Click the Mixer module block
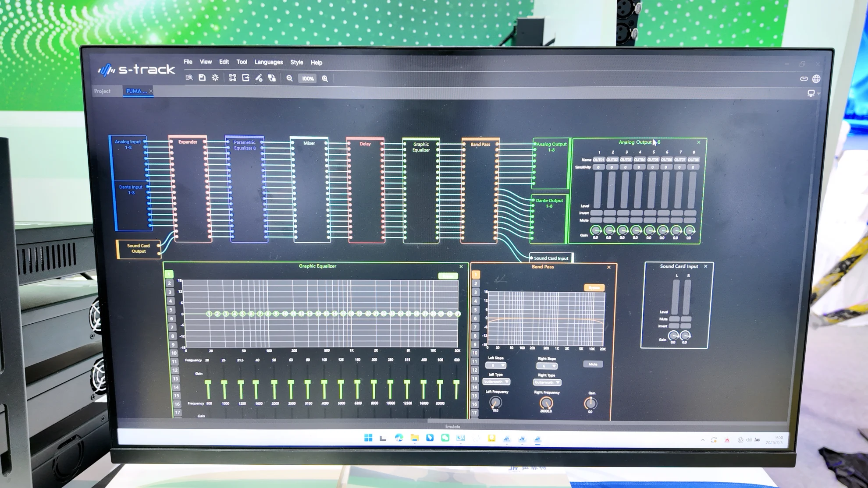Screen dimensions: 868x488 309,189
